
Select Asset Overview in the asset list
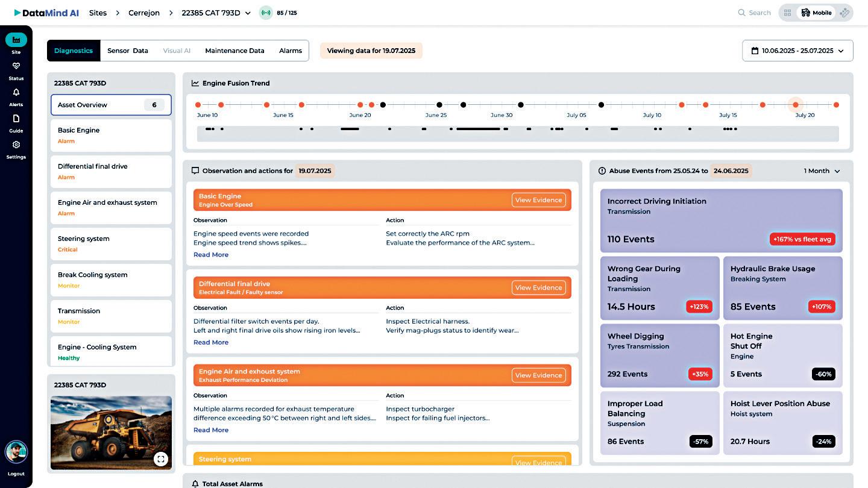coord(111,105)
